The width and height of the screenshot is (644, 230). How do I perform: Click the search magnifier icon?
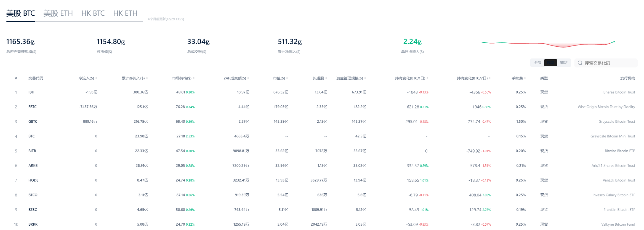pos(580,63)
